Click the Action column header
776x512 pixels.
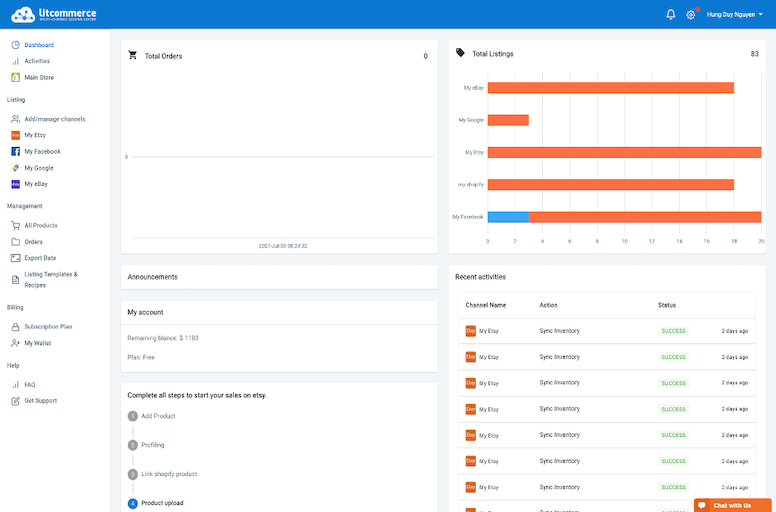[548, 305]
